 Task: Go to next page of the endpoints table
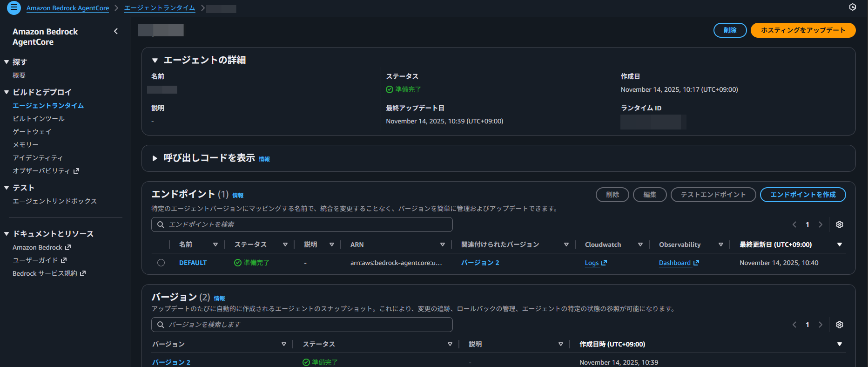pos(821,224)
